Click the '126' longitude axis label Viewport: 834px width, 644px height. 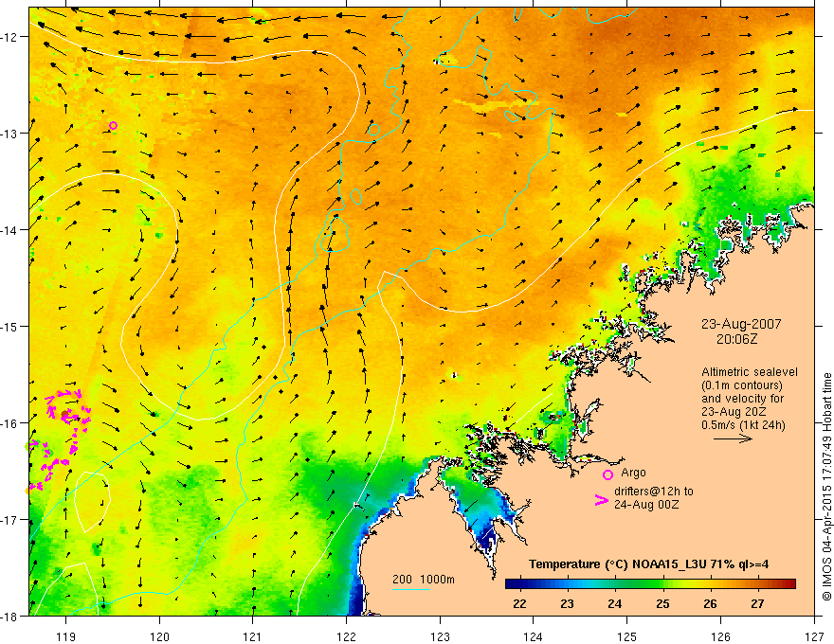720,636
